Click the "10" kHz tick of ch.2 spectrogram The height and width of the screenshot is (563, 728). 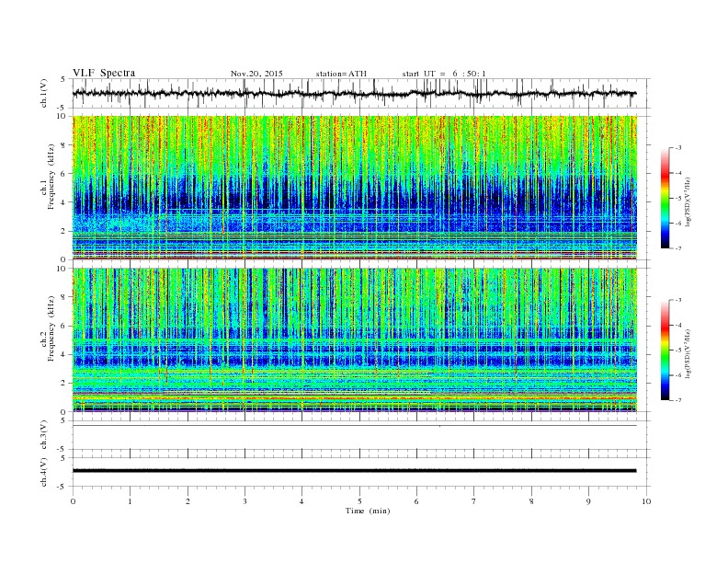coord(63,269)
